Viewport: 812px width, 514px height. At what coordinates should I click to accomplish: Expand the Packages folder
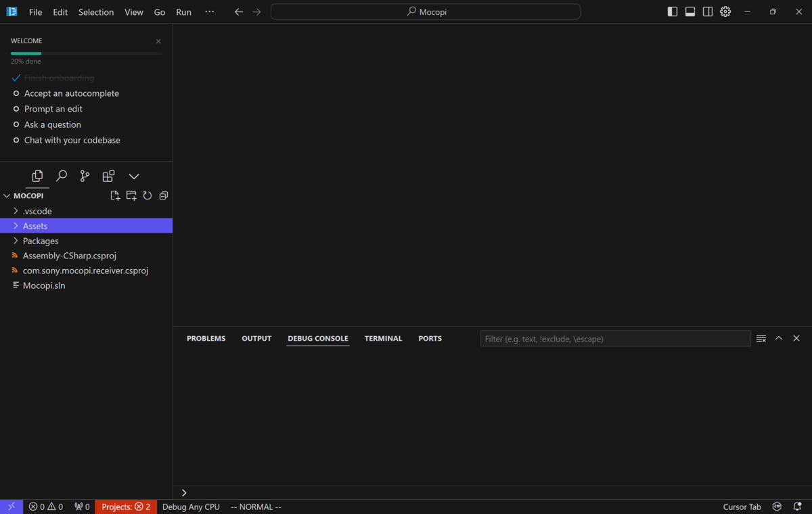pyautogui.click(x=86, y=241)
